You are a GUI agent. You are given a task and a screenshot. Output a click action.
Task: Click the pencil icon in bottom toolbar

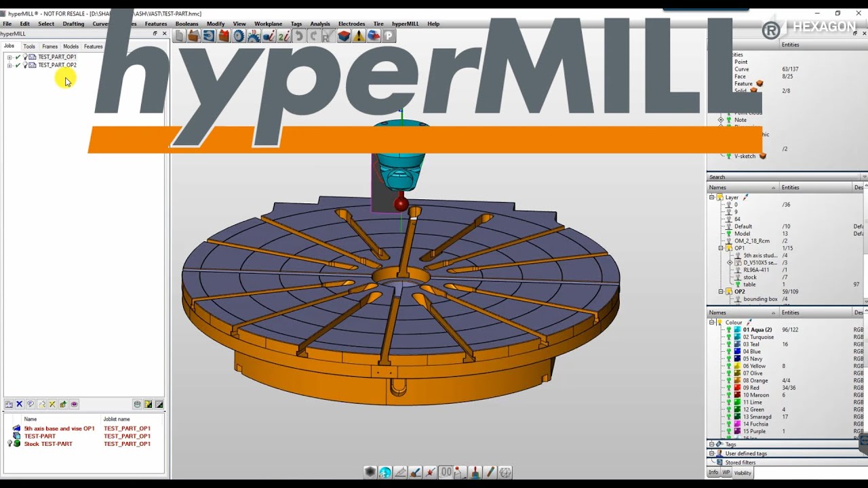pos(490,472)
